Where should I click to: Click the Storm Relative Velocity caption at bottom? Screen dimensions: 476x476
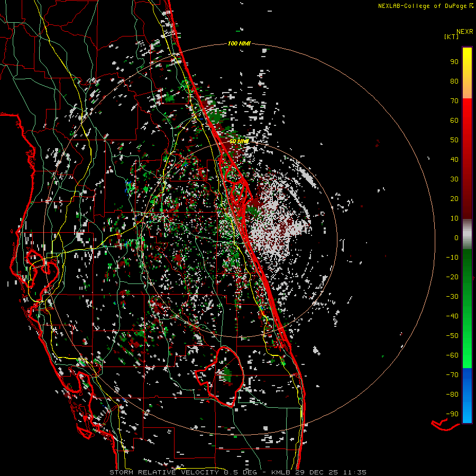237,472
